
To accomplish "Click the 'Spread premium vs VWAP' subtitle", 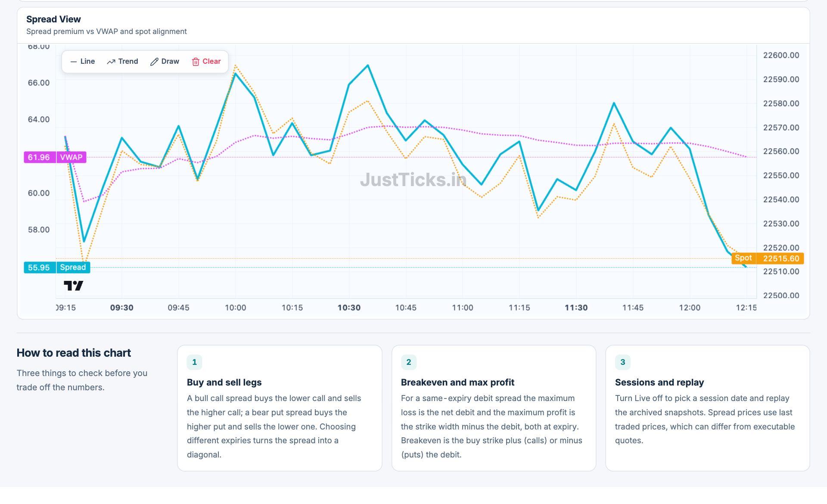I will pos(106,31).
